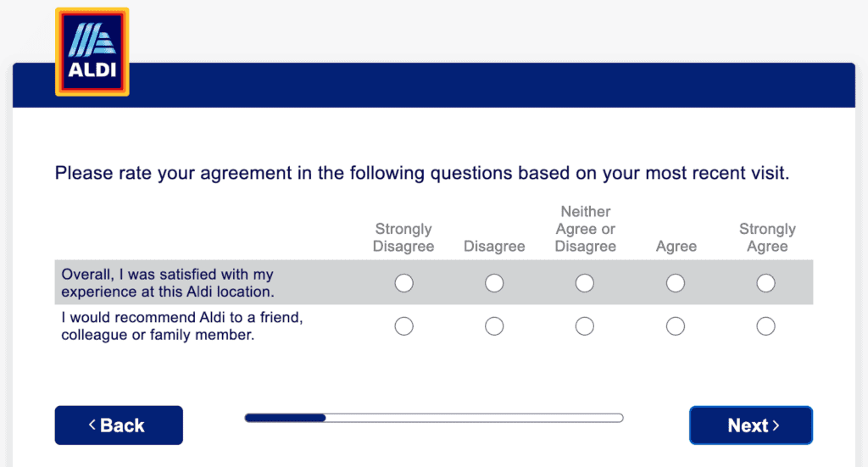This screenshot has height=467, width=868.
Task: Click the Neither Agree or Disagree header
Action: click(585, 229)
